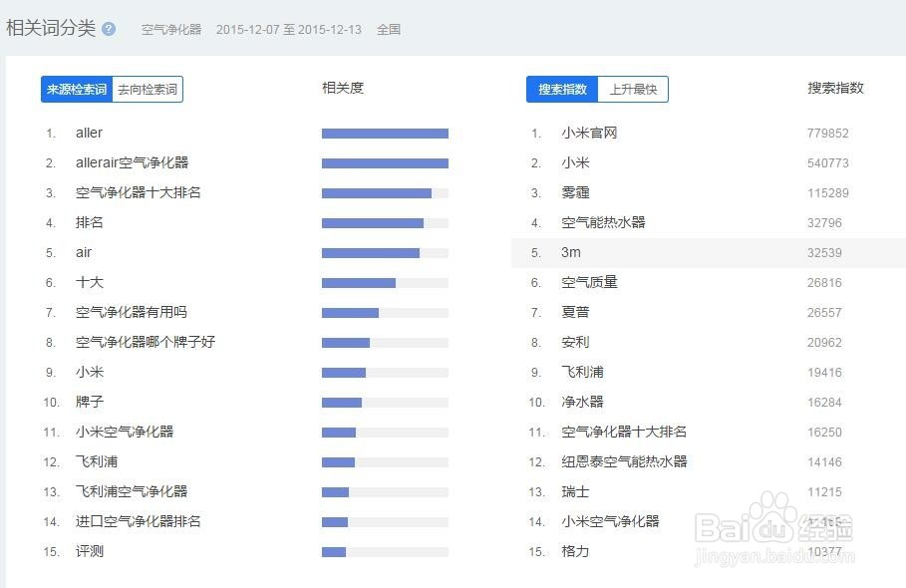This screenshot has width=906, height=588.
Task: Click allerair空气净化器 keyword
Action: (133, 162)
